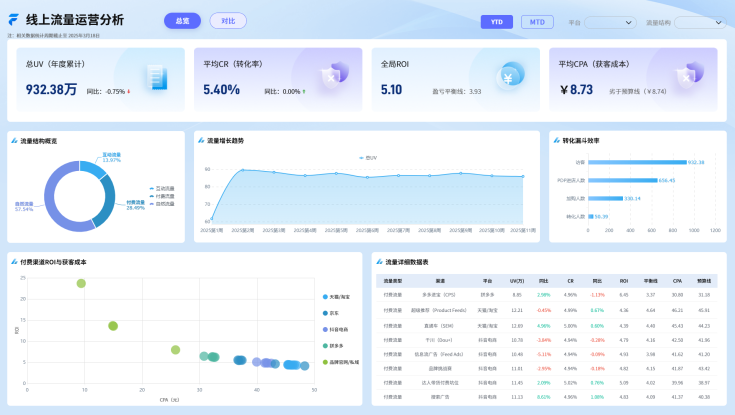Select the YTD time range button
The image size is (735, 415).
496,22
